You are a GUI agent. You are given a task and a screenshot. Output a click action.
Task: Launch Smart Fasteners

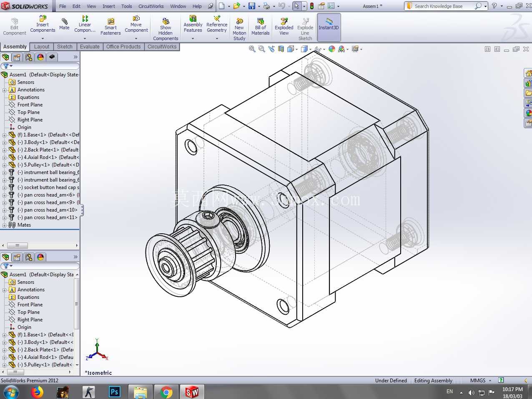click(x=110, y=27)
